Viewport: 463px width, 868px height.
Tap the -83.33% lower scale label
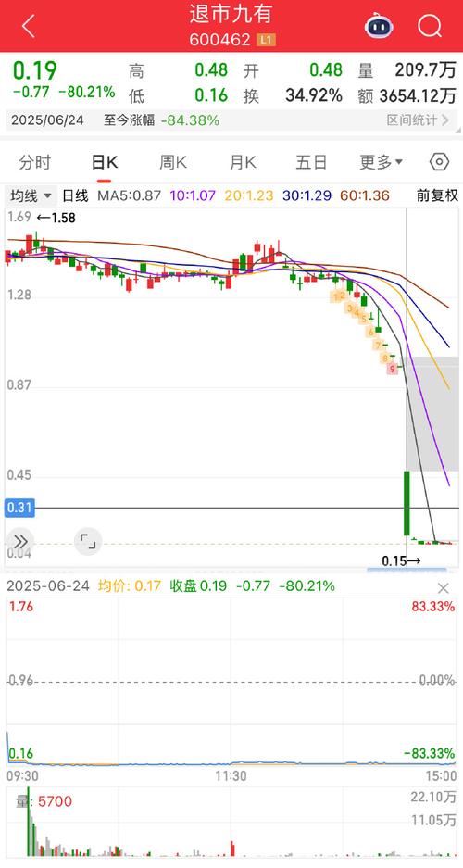(430, 753)
